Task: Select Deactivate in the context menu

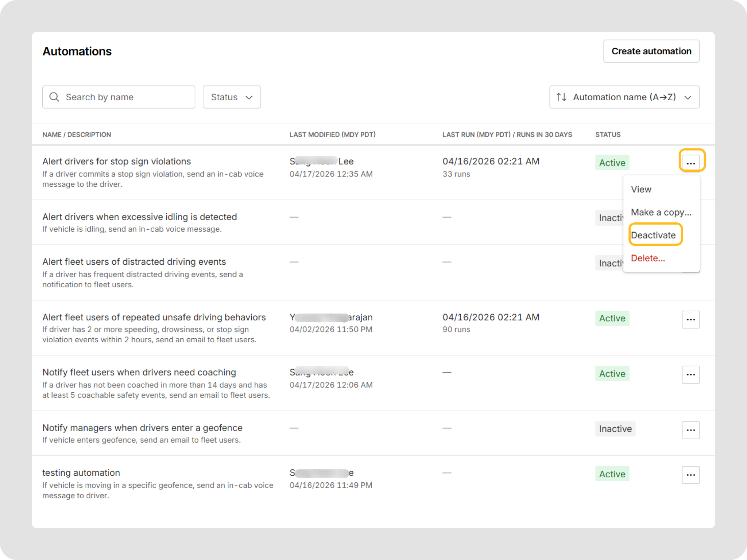Action: [x=653, y=235]
